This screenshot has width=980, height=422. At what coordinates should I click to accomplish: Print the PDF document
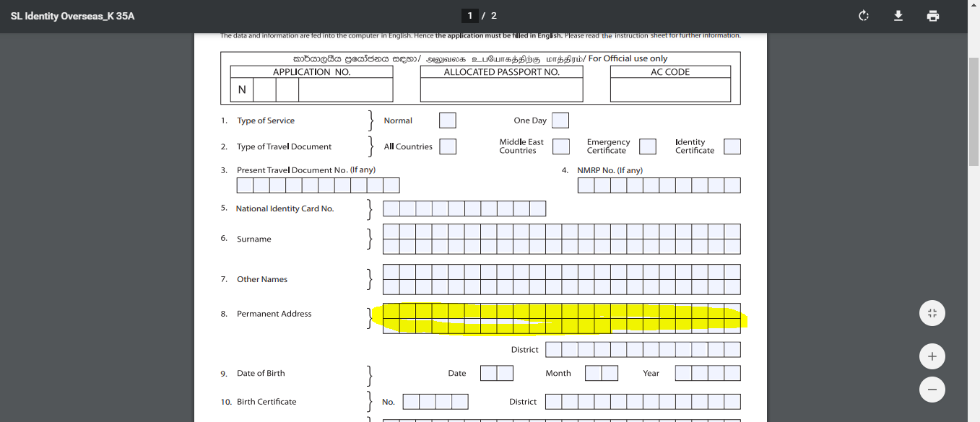[933, 16]
